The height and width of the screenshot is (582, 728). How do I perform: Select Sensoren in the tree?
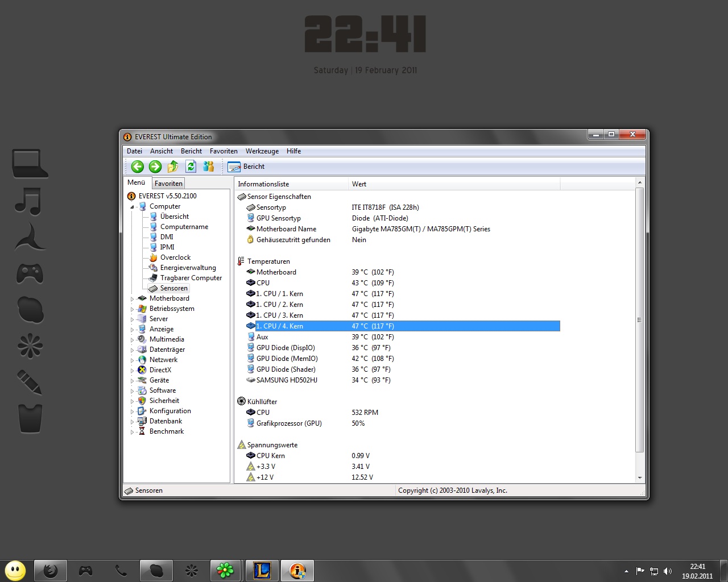point(173,288)
